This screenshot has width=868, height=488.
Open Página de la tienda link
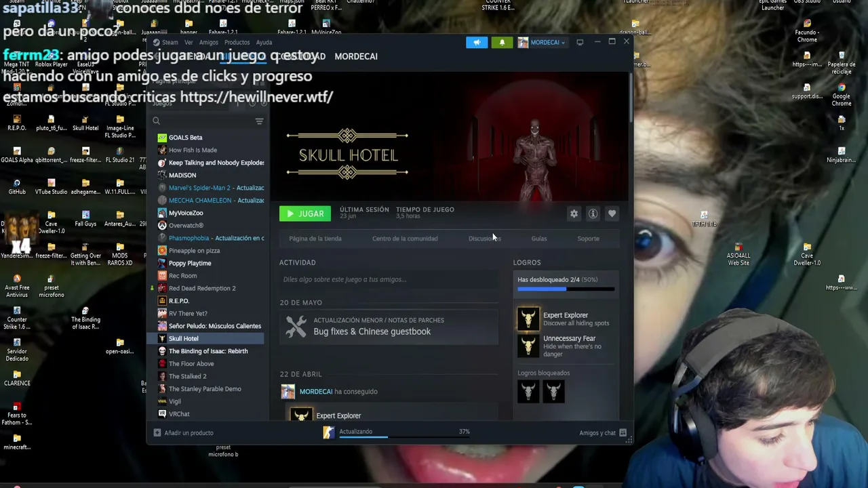tap(315, 239)
